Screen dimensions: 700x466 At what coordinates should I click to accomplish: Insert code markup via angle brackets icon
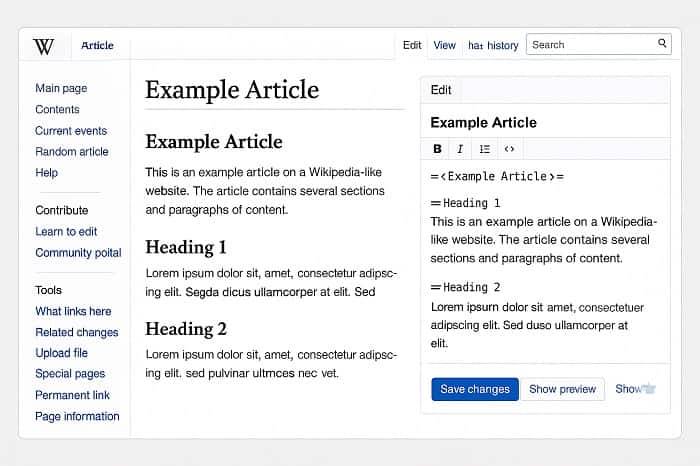click(x=509, y=149)
